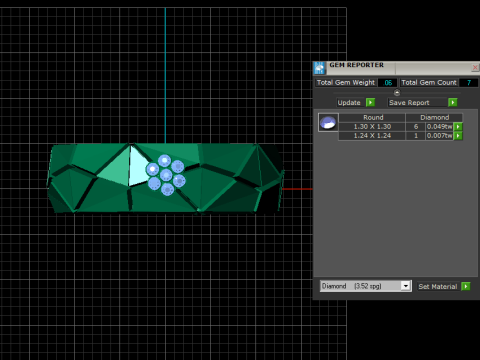Click the Total Gem Weight value field
Image resolution: width=480 pixels, height=360 pixels.
[388, 82]
